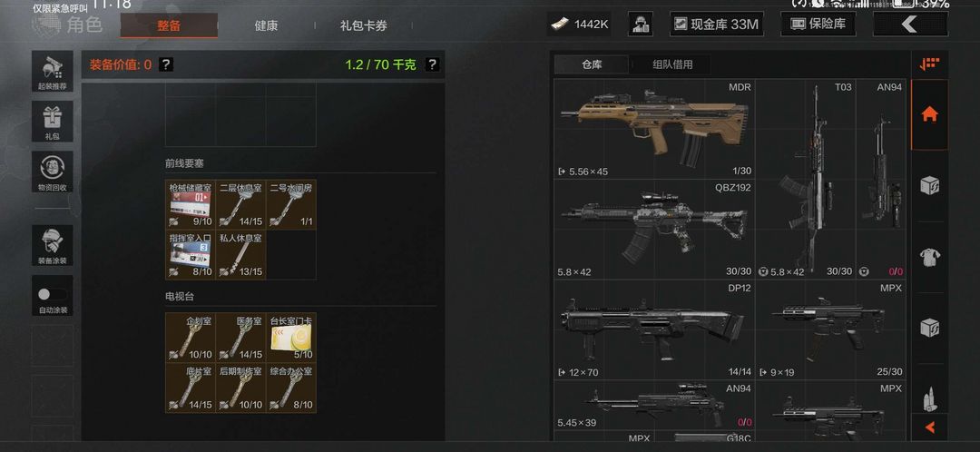This screenshot has height=452, width=980.
Task: Toggle the 自动涂装 auto-skin switch
Action: point(53,296)
